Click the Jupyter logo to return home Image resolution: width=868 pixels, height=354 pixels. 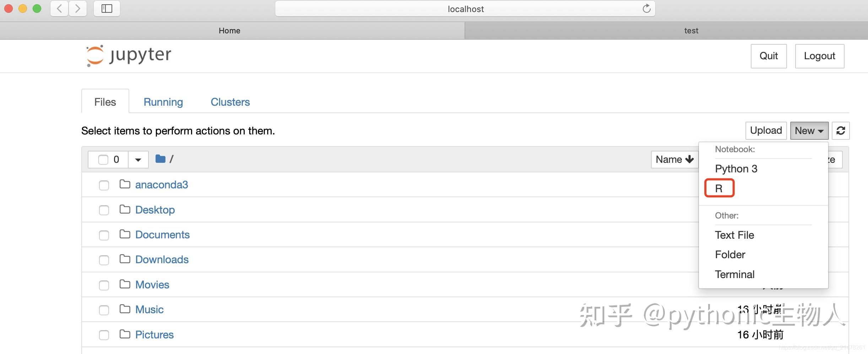(129, 55)
